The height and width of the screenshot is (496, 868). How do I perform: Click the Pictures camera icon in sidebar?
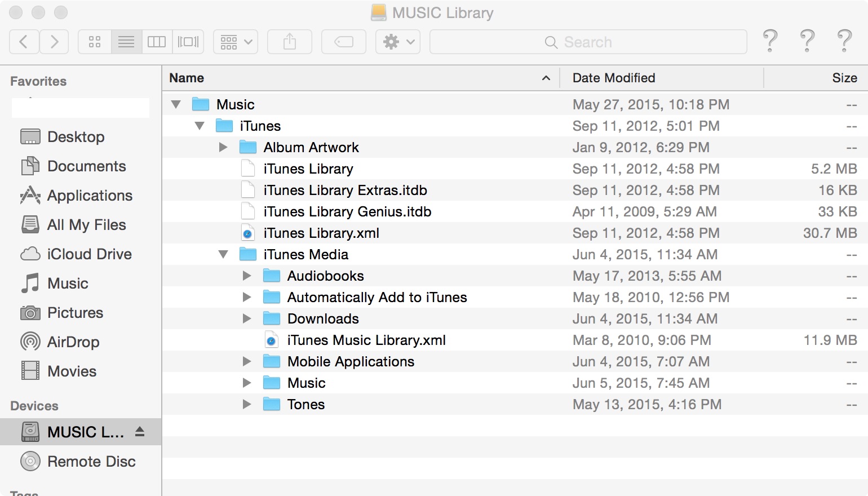pos(30,313)
